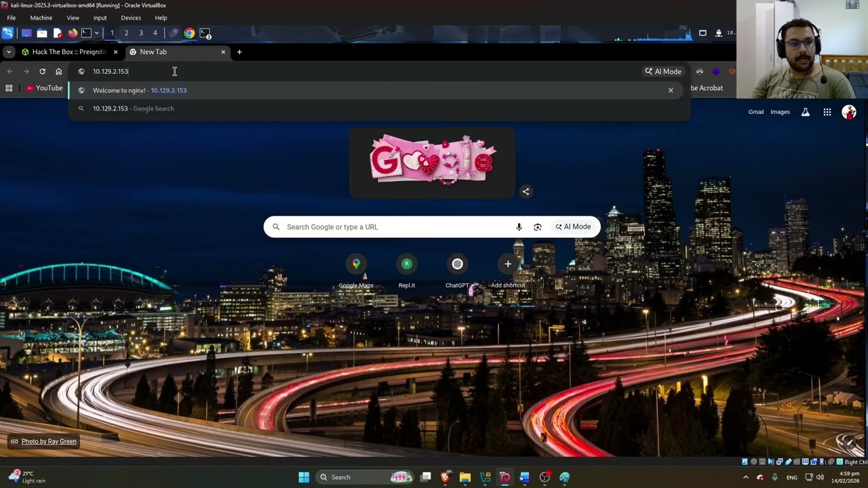Open the Google apps grid
Image resolution: width=868 pixels, height=488 pixels.
pos(827,112)
